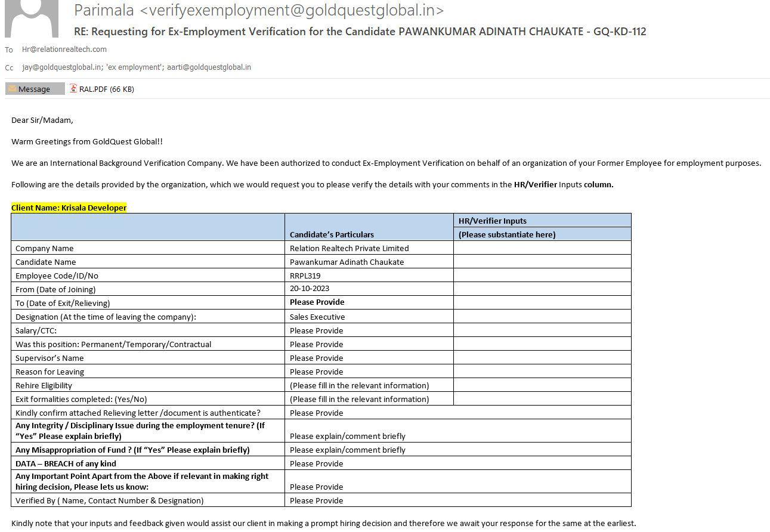
Task: Click empty HR input cell for Candidate Name
Action: click(x=542, y=261)
